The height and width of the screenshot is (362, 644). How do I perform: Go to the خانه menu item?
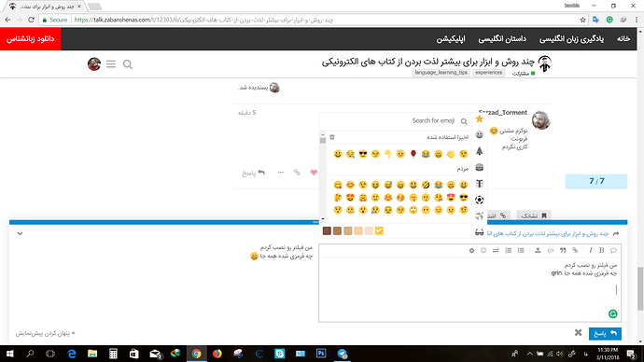pyautogui.click(x=623, y=38)
